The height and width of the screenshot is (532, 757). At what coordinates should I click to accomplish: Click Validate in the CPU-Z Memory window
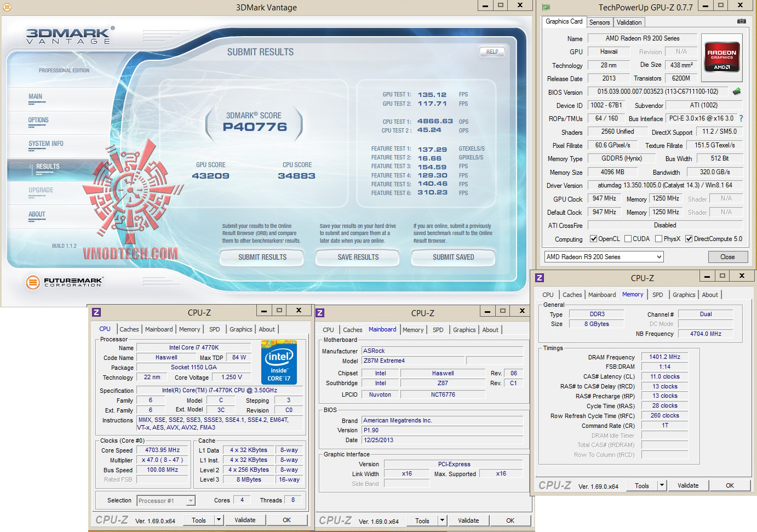point(688,485)
